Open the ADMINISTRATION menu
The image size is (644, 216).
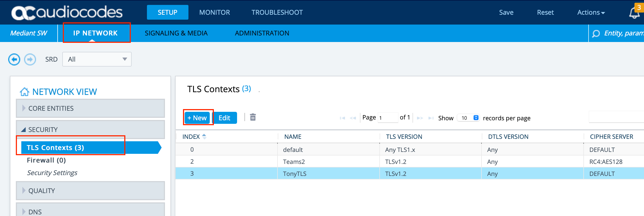(x=262, y=33)
